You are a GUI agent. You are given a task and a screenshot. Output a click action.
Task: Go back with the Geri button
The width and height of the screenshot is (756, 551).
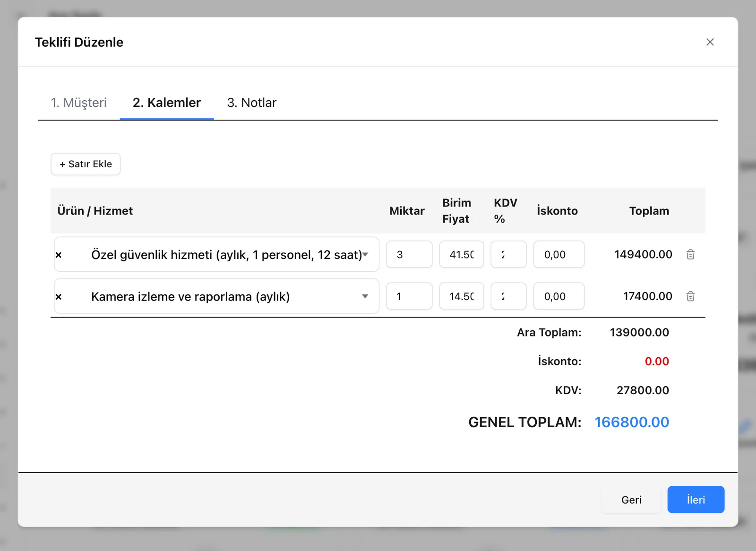coord(631,499)
